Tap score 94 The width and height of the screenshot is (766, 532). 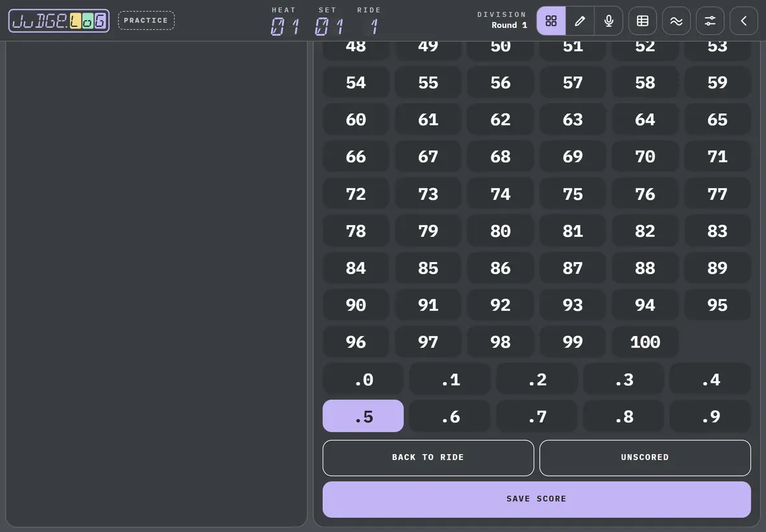tap(645, 304)
